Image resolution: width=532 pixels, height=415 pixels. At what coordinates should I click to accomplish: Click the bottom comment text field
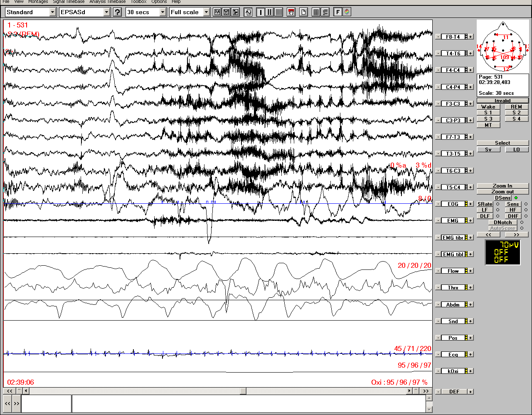point(249,404)
